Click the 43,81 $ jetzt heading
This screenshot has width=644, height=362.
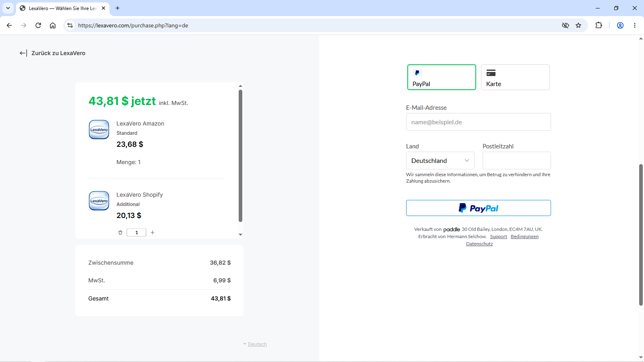pyautogui.click(x=122, y=101)
